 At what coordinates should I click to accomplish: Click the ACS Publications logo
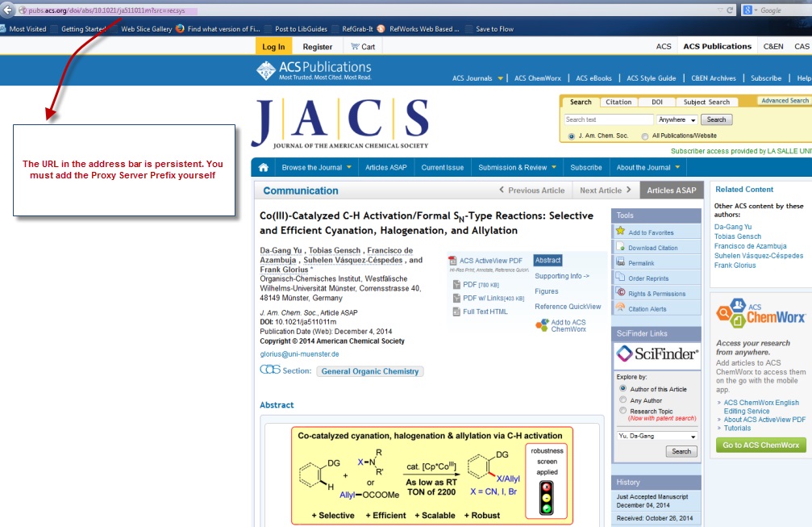click(314, 70)
